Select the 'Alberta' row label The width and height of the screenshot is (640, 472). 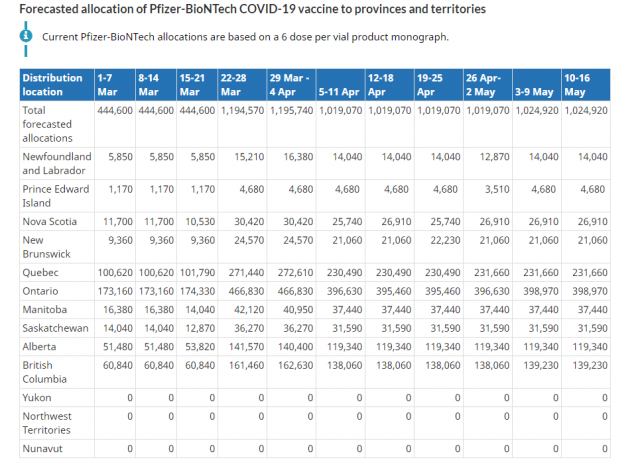[x=39, y=347]
